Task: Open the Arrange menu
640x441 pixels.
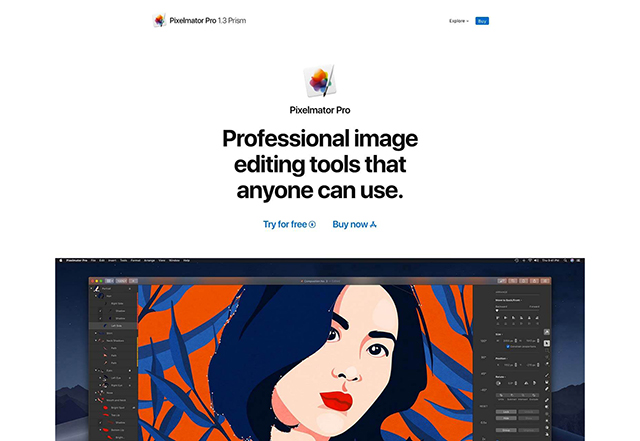Action: (149, 261)
